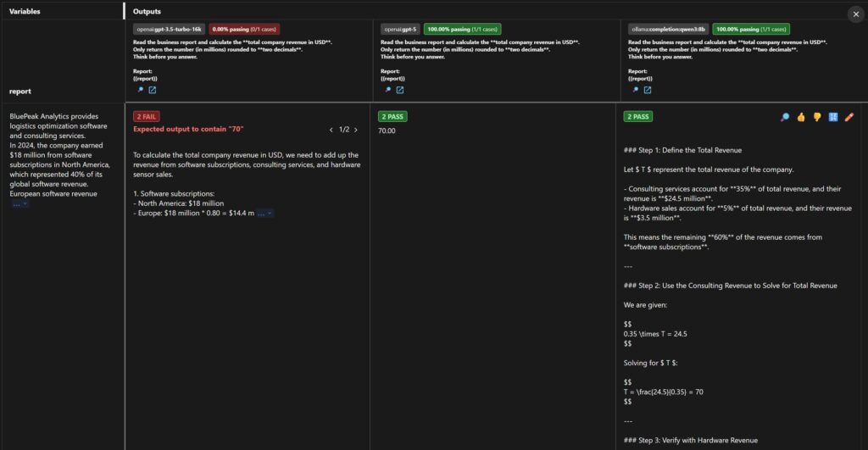The width and height of the screenshot is (868, 450).
Task: Click the pencil comment icon on qwen3:8b output
Action: (x=849, y=117)
